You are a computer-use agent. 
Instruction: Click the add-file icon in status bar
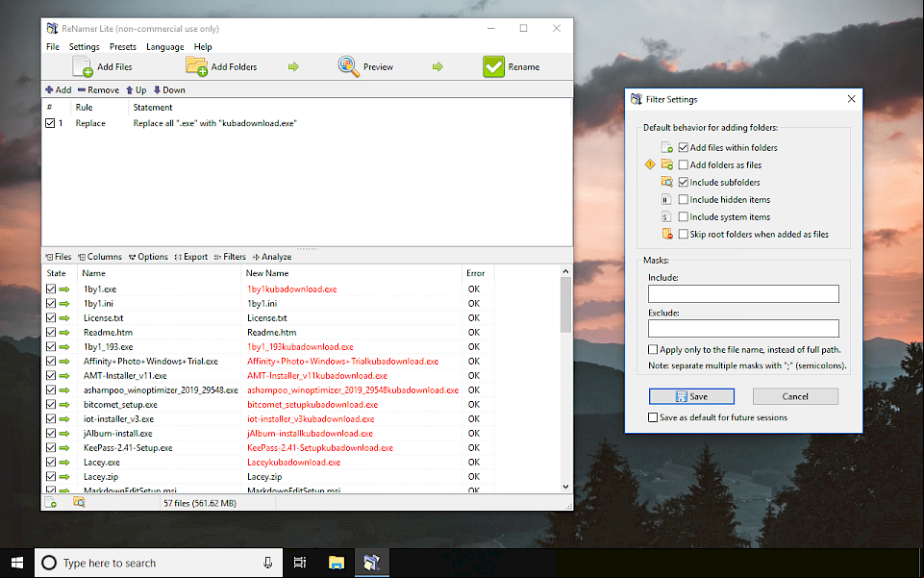click(51, 503)
